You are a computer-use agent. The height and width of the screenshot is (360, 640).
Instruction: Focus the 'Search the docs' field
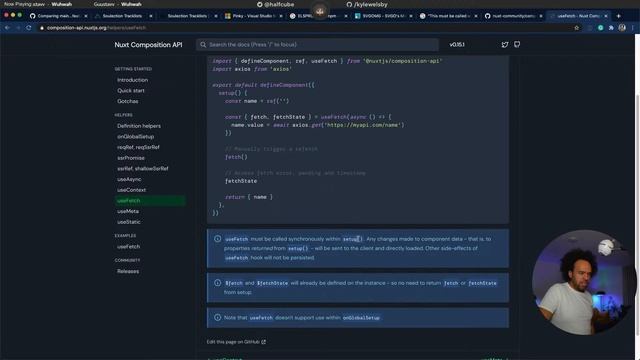tap(317, 44)
